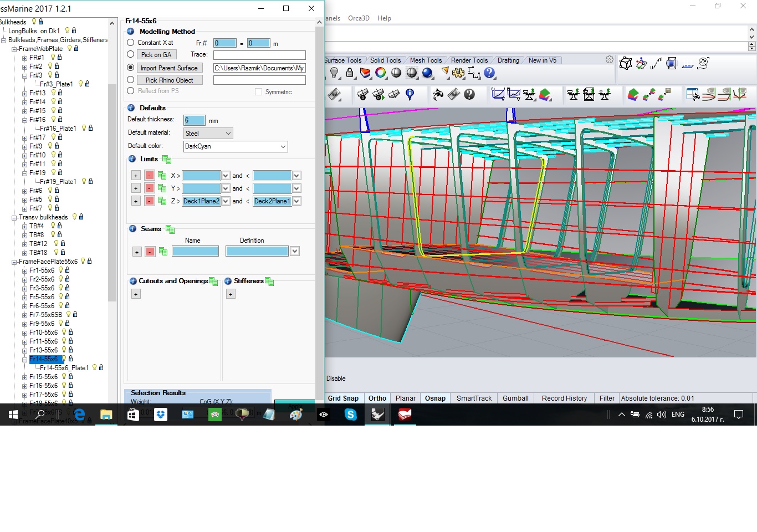Toggle visibility bulb for Fr14-55x6_Plate1
757x532 pixels.
95,367
